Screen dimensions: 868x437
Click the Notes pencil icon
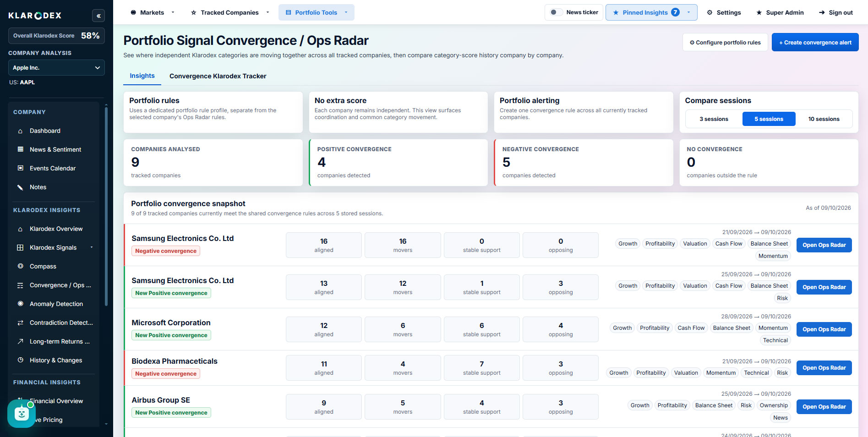(20, 187)
